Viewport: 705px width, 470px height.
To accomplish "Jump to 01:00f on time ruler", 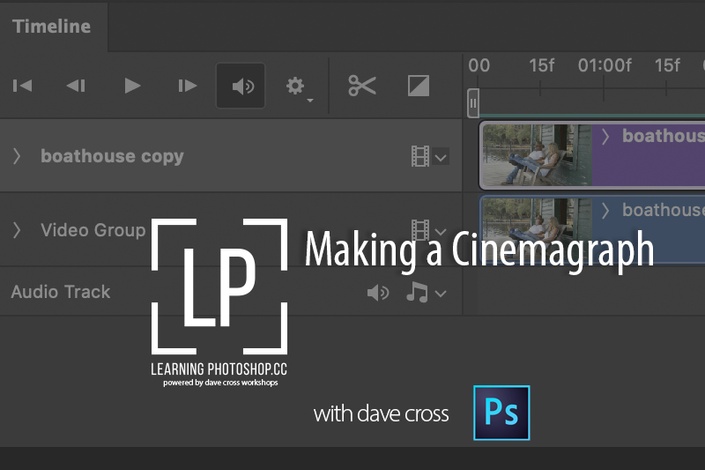I will coord(605,66).
